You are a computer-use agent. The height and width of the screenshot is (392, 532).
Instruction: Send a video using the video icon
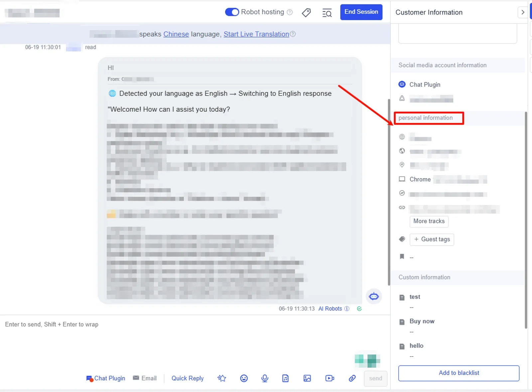pyautogui.click(x=330, y=378)
